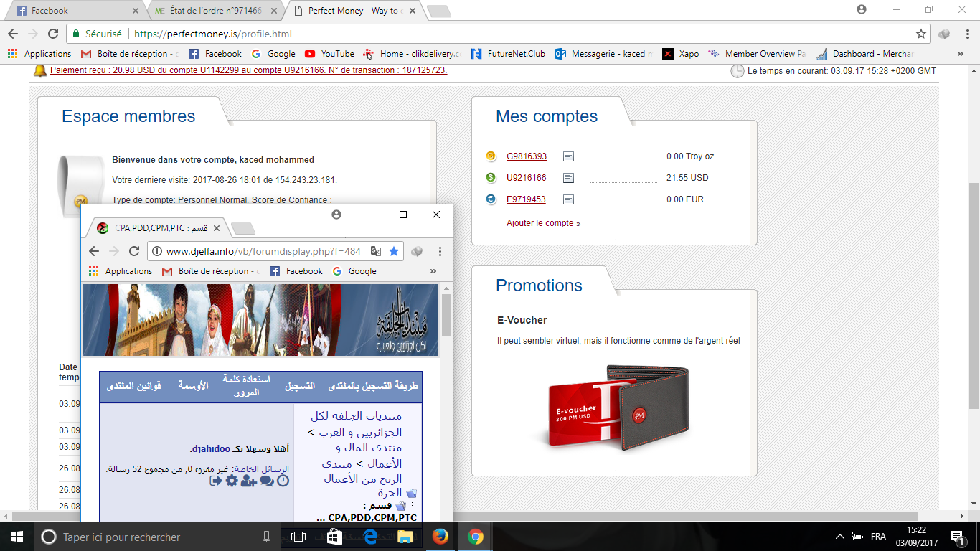Click the clock icon beside current time

738,71
